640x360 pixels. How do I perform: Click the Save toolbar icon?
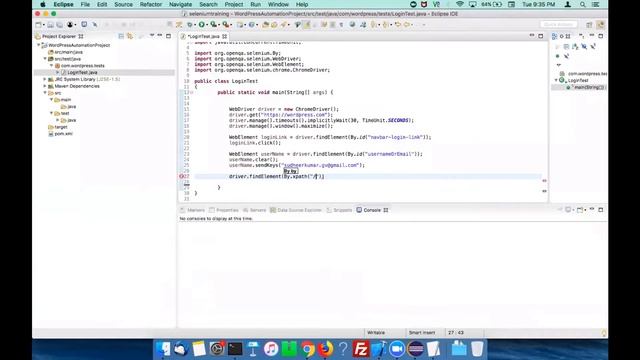(50, 24)
